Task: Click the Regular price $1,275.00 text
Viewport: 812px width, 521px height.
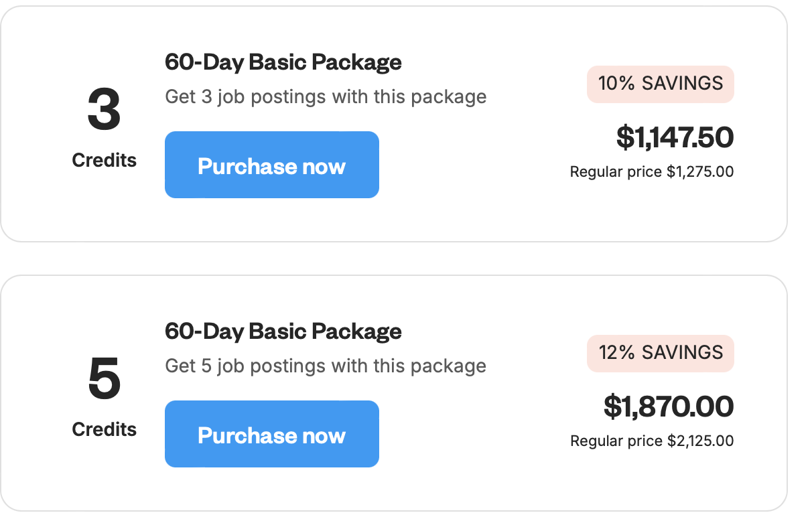Action: (x=651, y=172)
